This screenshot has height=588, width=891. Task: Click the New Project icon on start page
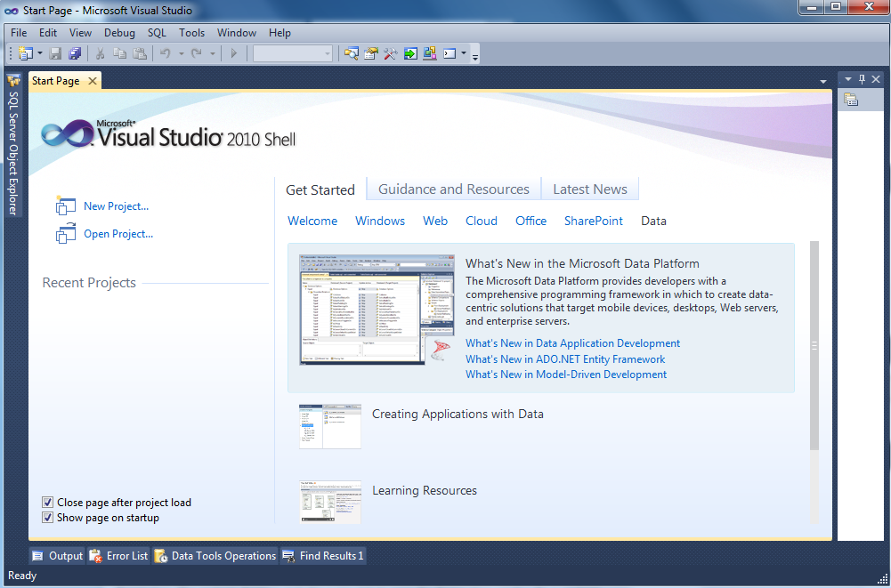pos(65,205)
